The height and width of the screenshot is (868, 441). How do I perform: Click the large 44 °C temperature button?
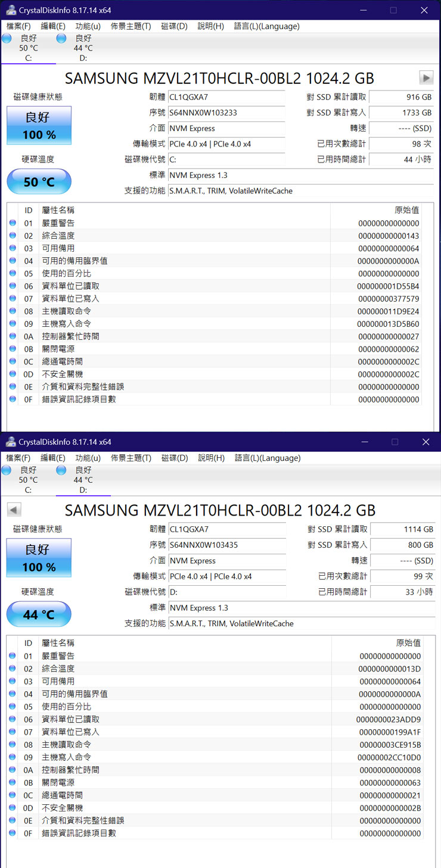[x=39, y=614]
